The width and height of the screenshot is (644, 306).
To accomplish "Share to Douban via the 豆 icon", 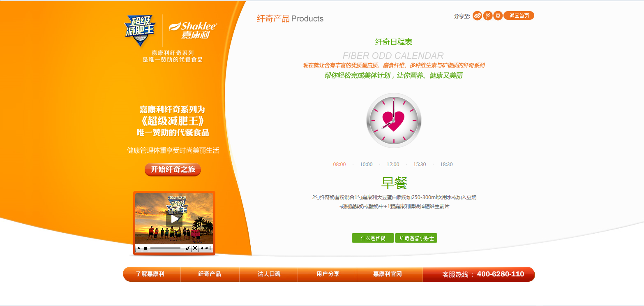I will pos(498,16).
